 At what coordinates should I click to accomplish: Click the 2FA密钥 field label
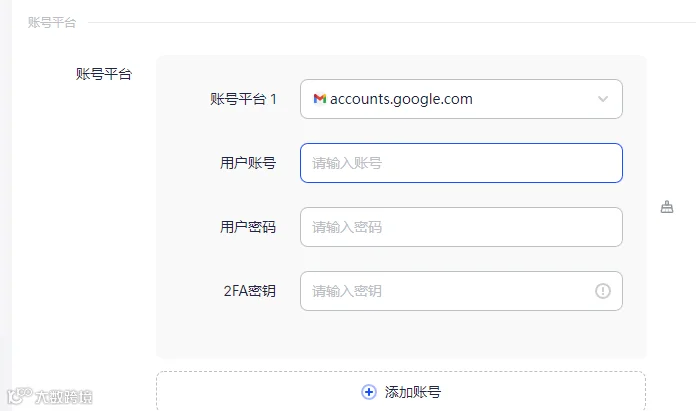[250, 291]
